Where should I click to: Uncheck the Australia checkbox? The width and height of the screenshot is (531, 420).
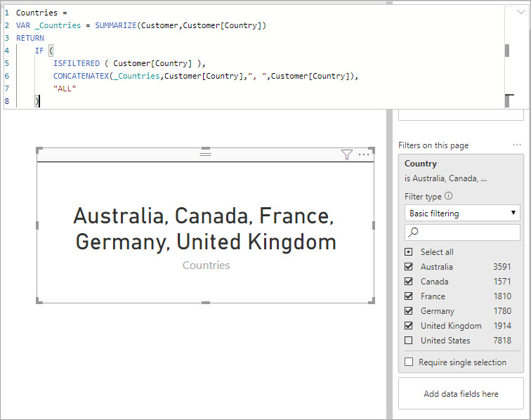tap(409, 267)
